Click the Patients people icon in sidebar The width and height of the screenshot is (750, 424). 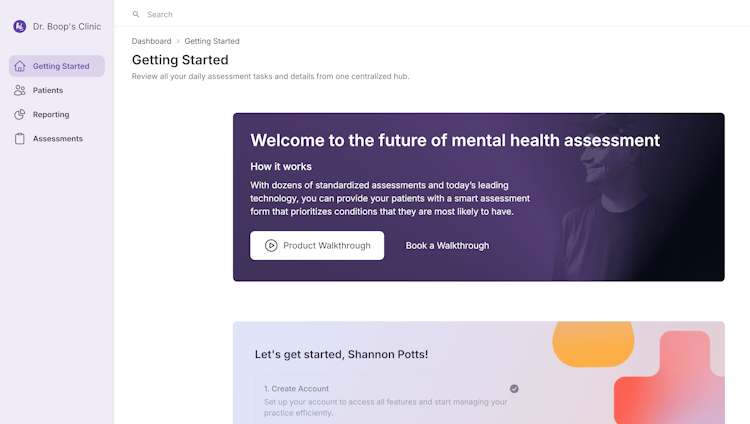[20, 90]
